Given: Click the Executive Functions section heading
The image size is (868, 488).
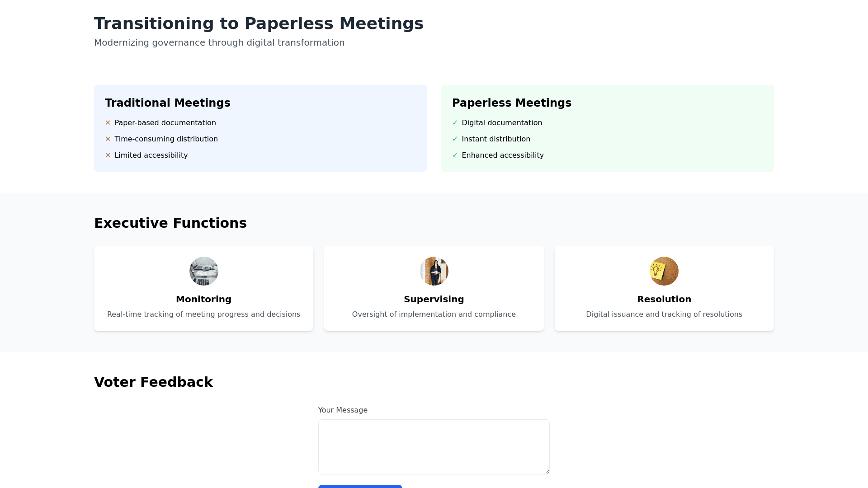Looking at the screenshot, I should 170,223.
